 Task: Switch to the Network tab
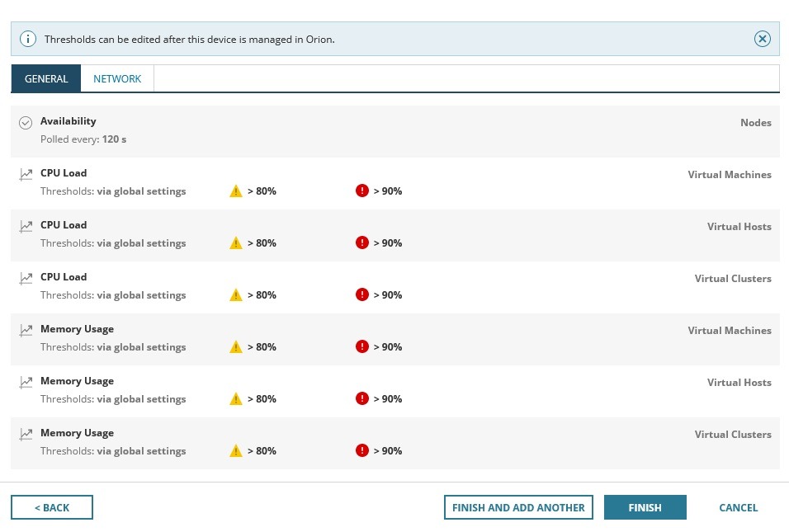(117, 79)
